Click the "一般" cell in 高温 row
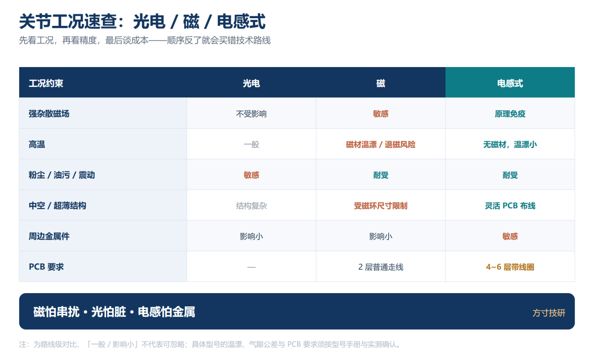594x364 pixels. click(x=251, y=144)
